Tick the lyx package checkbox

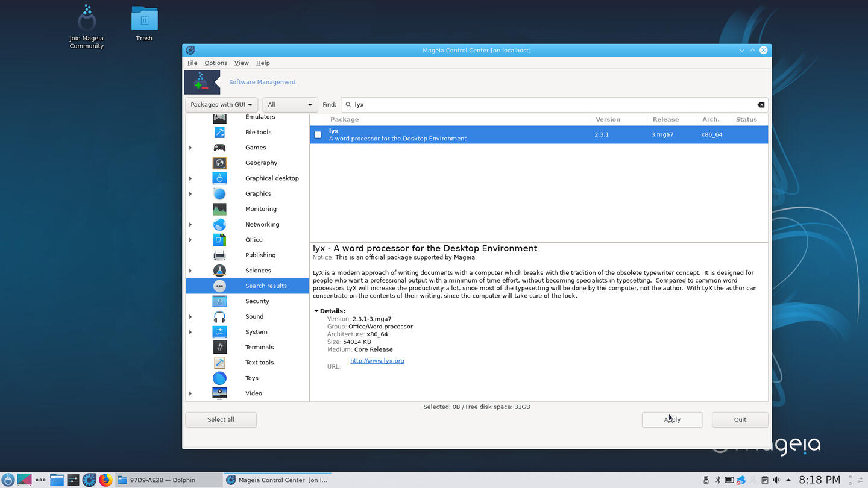click(x=318, y=135)
